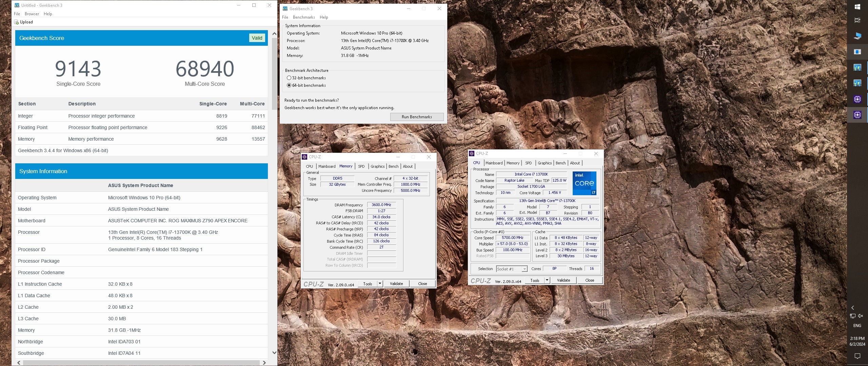Click the DRAM Frequency value 3600.0 MHz
The height and width of the screenshot is (366, 868).
[381, 205]
